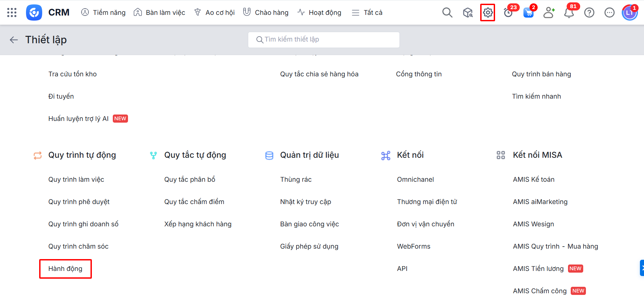
Task: Select the AMIS Kế toán connection
Action: coord(534,179)
